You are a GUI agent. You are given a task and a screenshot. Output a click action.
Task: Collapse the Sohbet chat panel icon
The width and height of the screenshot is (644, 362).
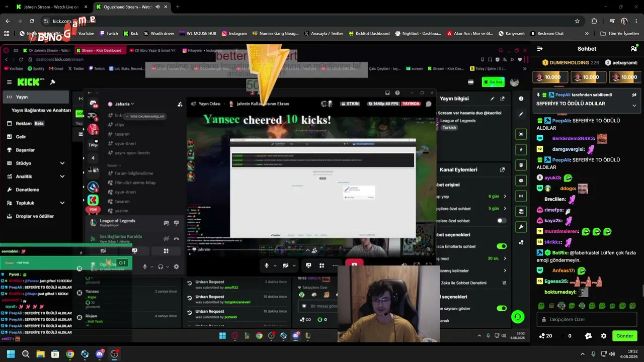coord(540,49)
